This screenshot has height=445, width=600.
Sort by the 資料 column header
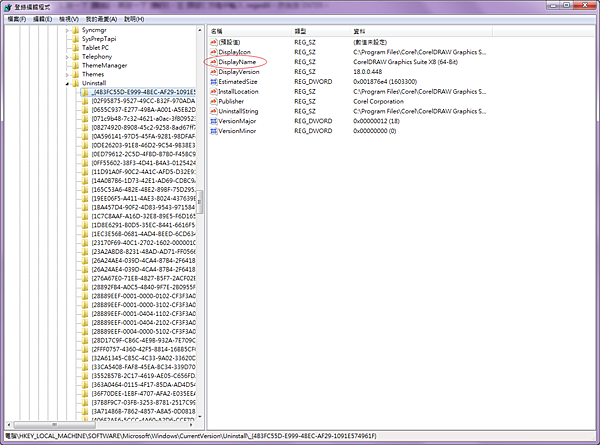pyautogui.click(x=421, y=31)
